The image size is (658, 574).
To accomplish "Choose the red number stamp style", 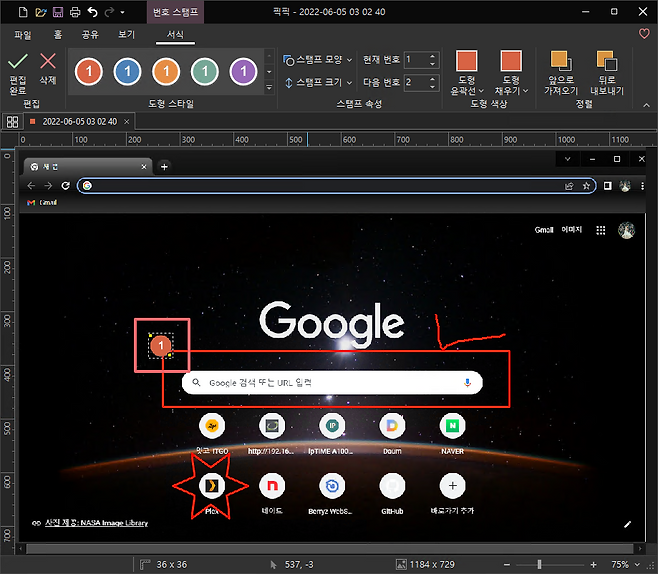I will 89,71.
